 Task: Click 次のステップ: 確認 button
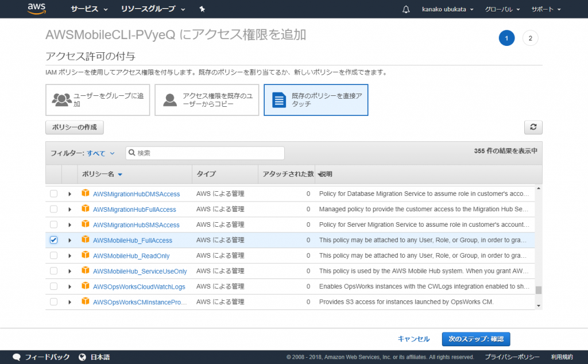476,339
